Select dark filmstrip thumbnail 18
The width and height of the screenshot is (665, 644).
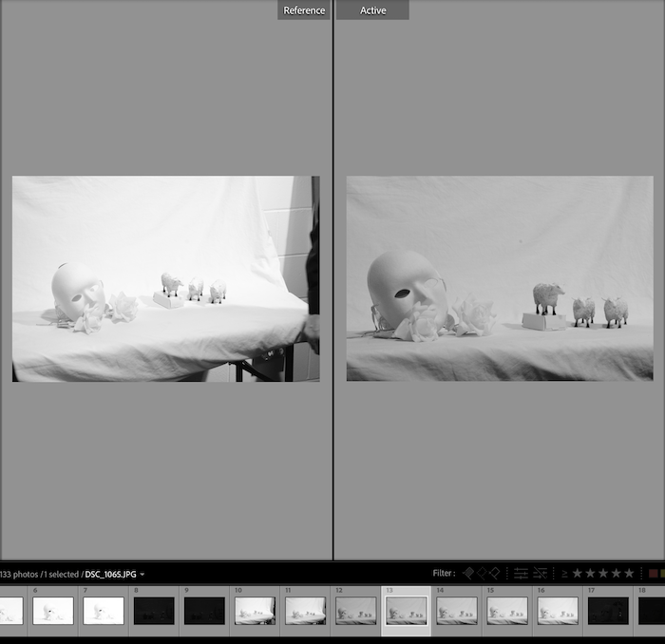[x=652, y=611]
